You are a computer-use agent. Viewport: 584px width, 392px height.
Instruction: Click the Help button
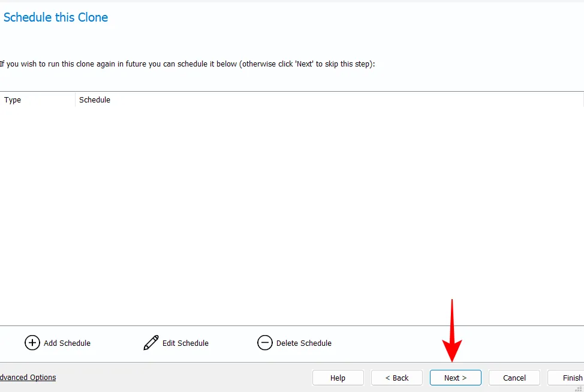338,378
